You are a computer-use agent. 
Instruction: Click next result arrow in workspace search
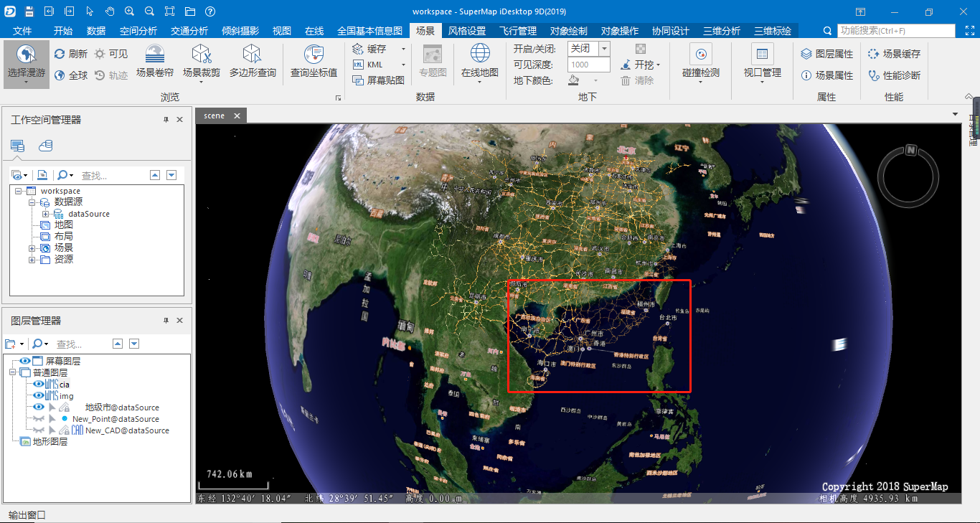click(171, 175)
